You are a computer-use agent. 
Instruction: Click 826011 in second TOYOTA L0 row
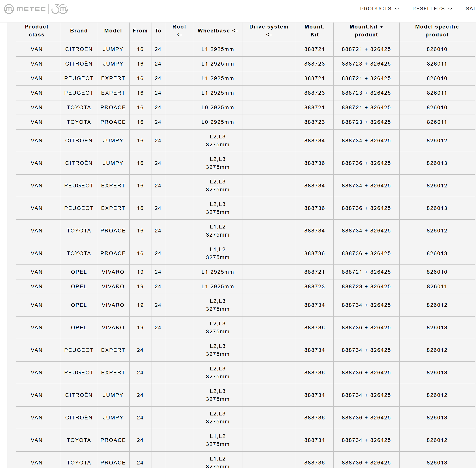click(437, 122)
